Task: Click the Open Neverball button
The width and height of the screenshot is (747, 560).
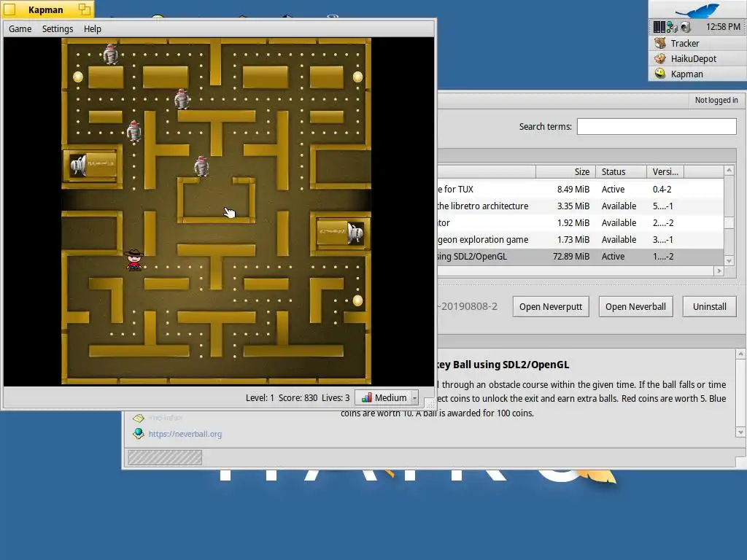Action: click(635, 307)
